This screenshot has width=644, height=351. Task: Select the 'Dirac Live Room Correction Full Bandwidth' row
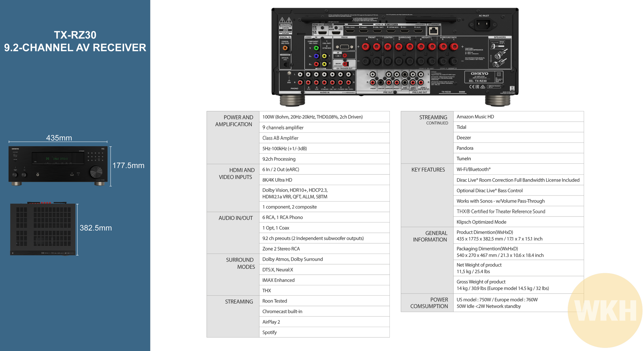tap(518, 180)
